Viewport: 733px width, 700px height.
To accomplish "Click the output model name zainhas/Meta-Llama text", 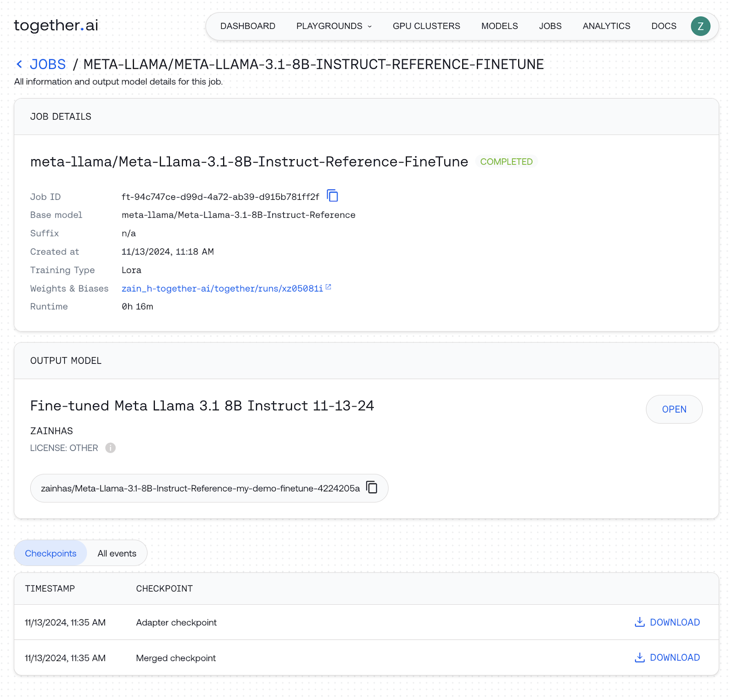I will click(x=200, y=488).
